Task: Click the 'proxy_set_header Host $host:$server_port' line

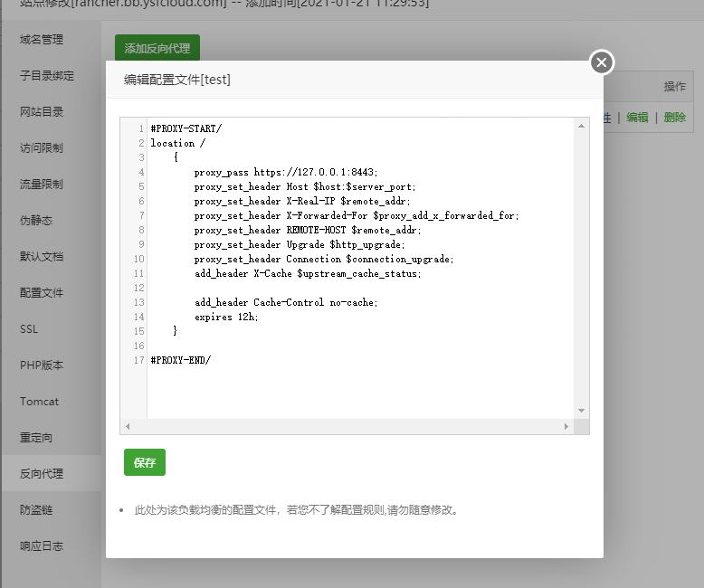Action: pos(305,186)
